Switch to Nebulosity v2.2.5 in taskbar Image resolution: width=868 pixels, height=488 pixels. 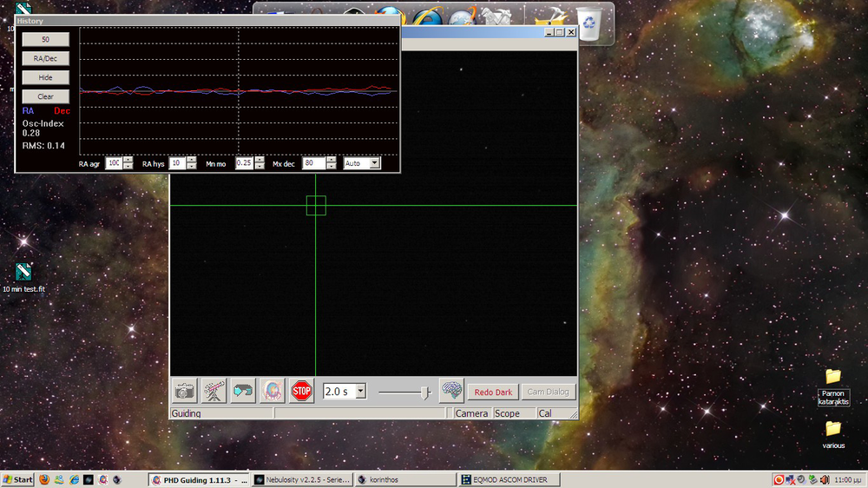[302, 479]
